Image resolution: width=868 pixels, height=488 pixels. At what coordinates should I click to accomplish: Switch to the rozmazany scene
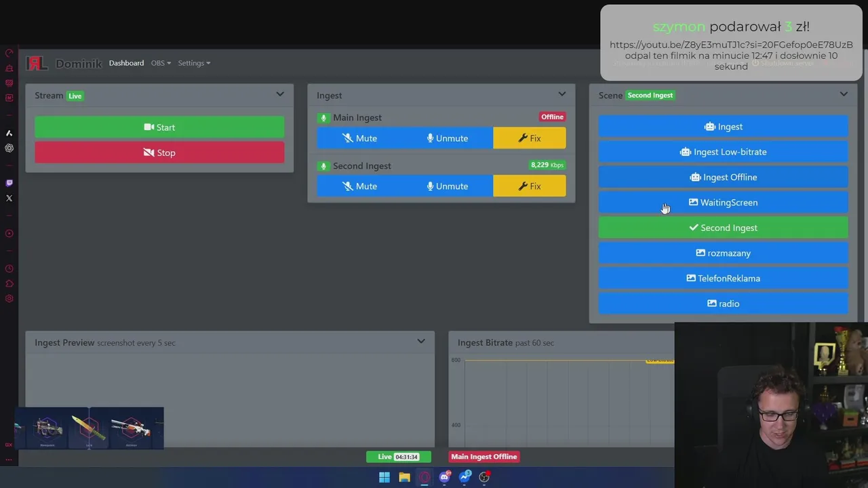pos(723,253)
